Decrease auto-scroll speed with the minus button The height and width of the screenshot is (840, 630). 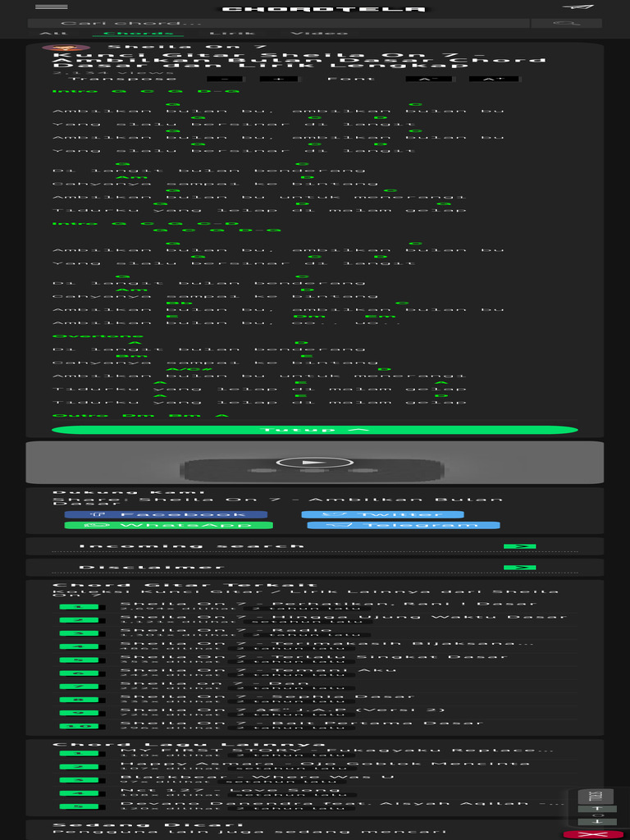point(596,821)
